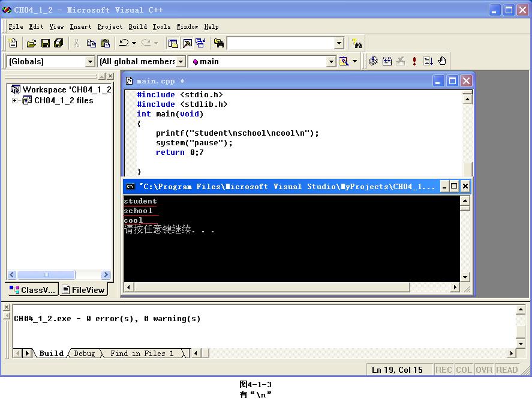Expand the CH04_1_2 files tree node
The width and height of the screenshot is (532, 401).
tap(14, 101)
